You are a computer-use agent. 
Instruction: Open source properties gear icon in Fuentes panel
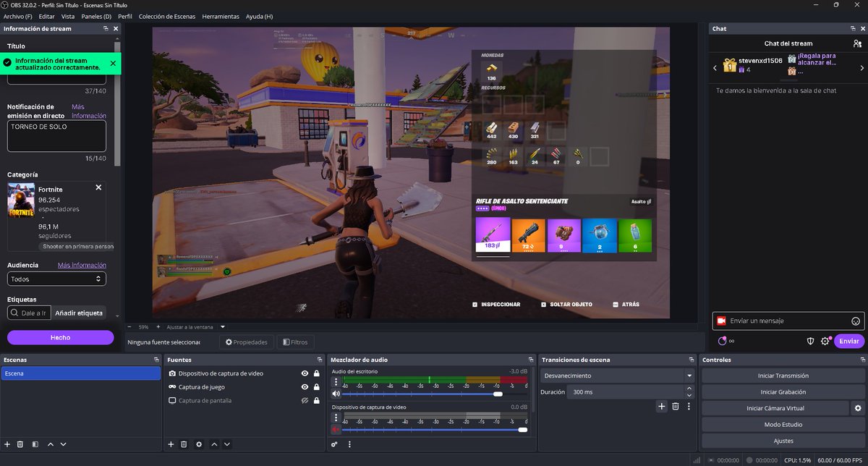coord(199,444)
